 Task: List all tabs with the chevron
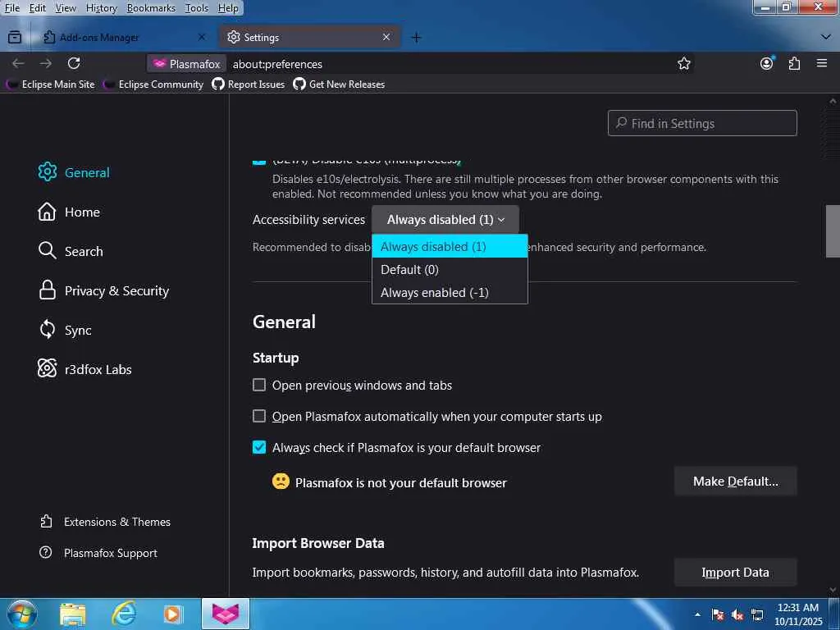pos(825,37)
